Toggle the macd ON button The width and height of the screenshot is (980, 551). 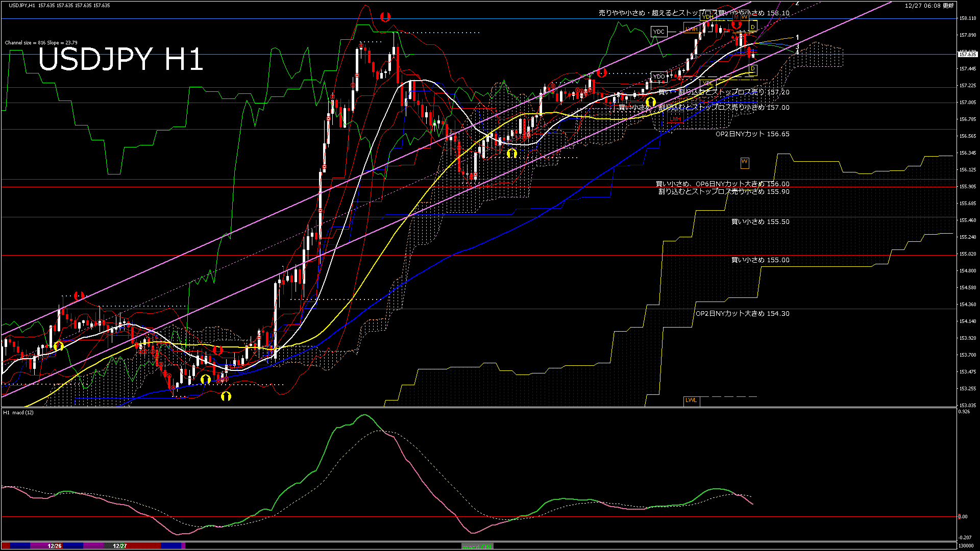tap(477, 546)
